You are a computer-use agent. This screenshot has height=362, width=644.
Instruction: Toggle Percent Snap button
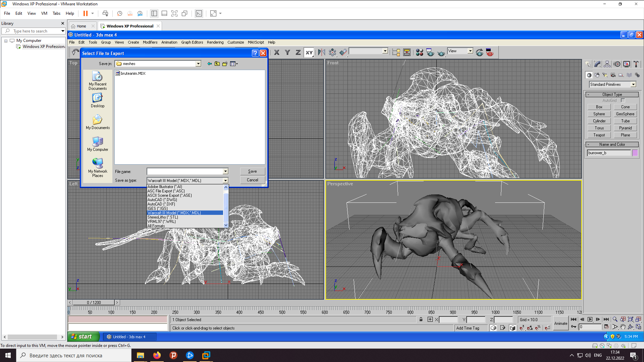(x=538, y=328)
